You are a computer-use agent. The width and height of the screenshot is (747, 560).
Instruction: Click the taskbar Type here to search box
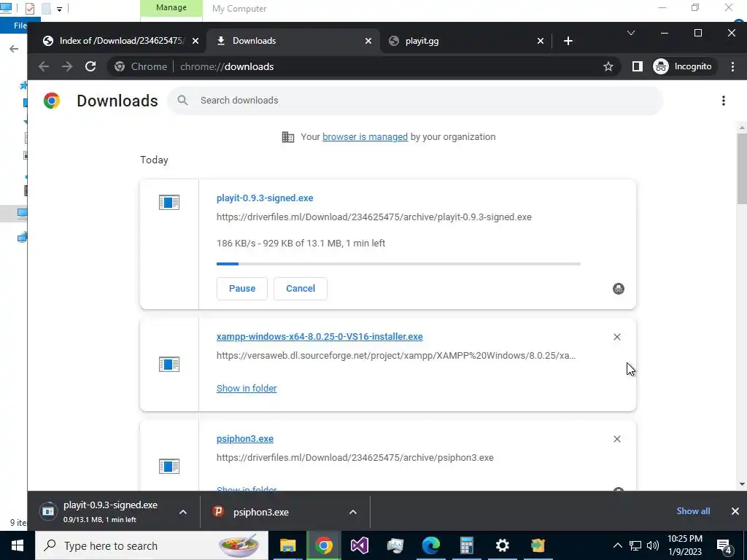tap(152, 545)
